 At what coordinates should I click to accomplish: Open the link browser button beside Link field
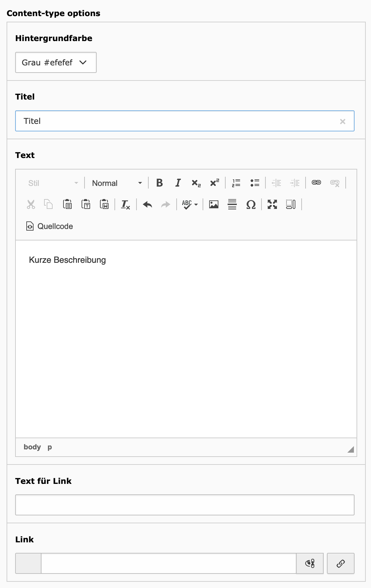tap(341, 564)
